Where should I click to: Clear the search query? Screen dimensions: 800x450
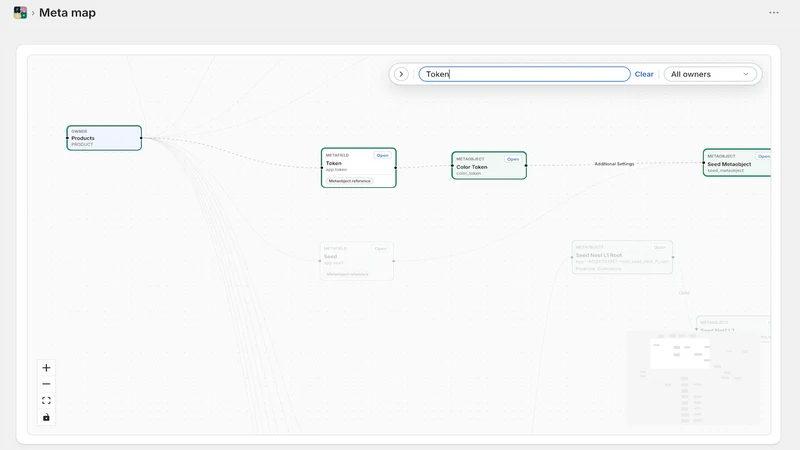644,74
